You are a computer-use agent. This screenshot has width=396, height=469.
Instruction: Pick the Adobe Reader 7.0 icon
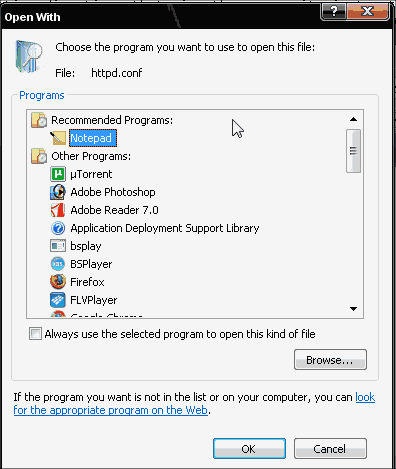tap(58, 210)
